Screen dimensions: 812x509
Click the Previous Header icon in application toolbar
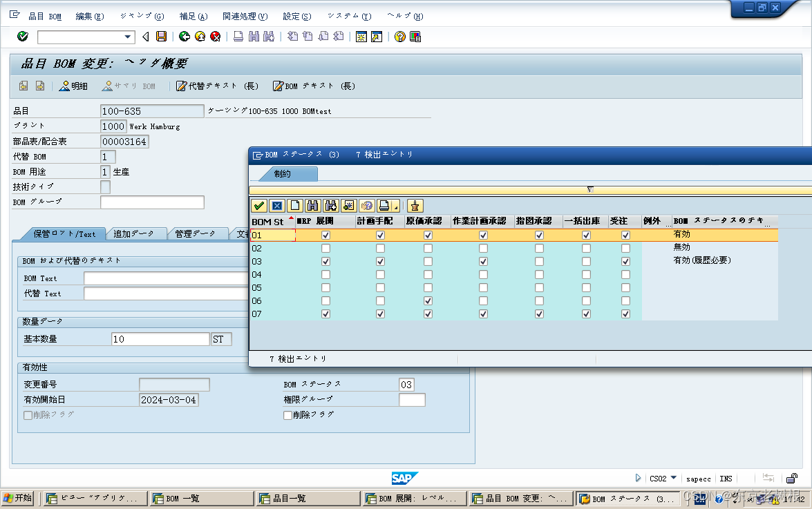(x=23, y=86)
